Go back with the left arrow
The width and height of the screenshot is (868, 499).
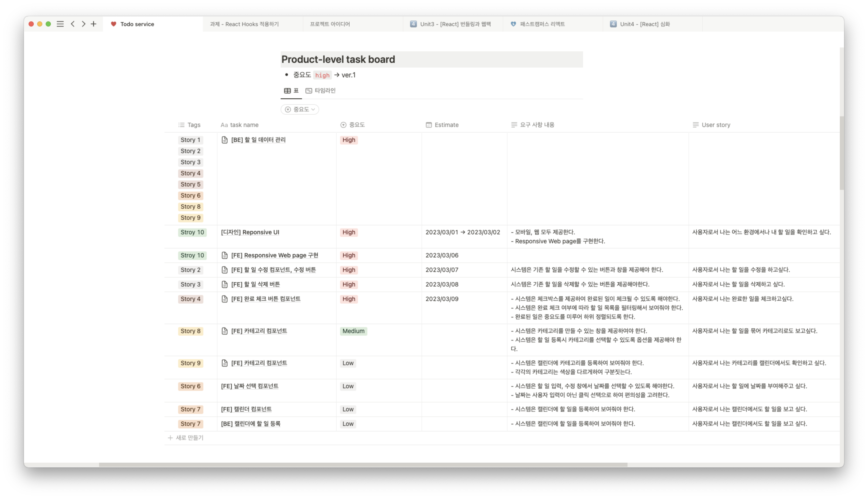pyautogui.click(x=73, y=24)
